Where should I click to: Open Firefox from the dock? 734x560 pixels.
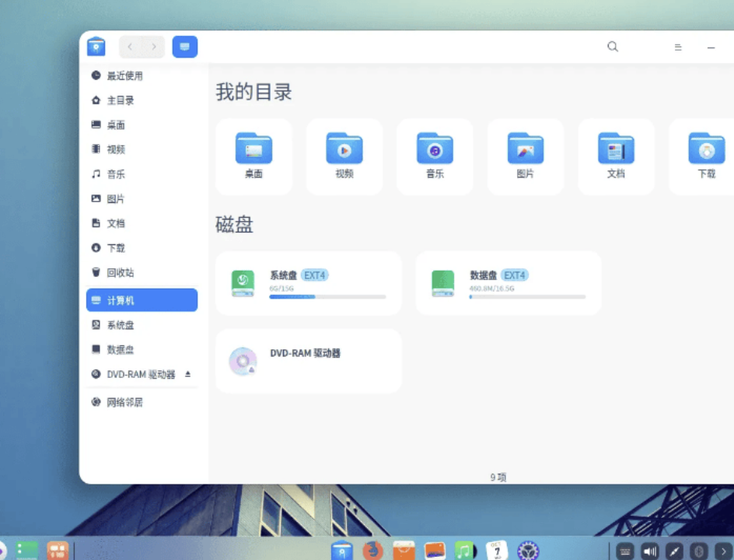pyautogui.click(x=373, y=551)
